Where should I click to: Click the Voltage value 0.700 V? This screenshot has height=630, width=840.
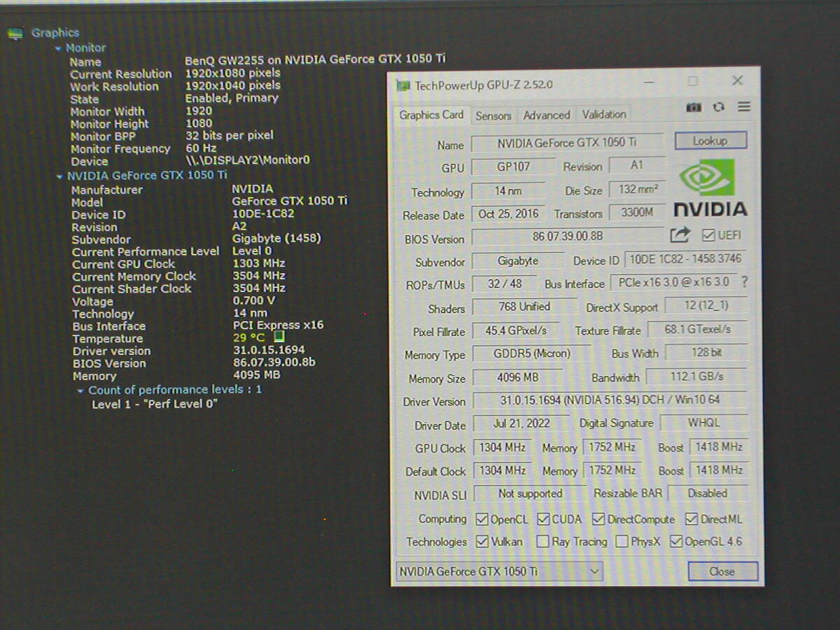point(254,300)
